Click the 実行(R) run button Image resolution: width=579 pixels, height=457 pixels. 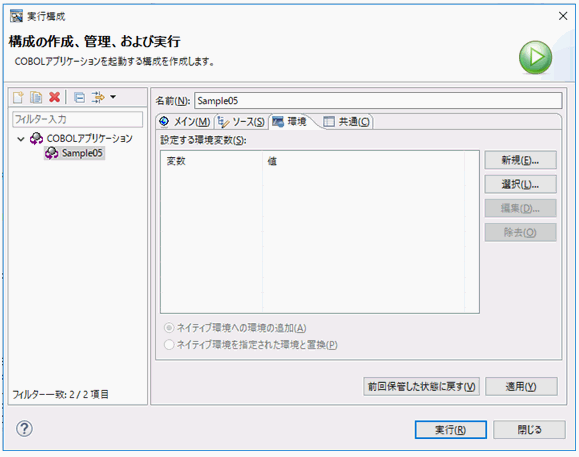coord(450,430)
